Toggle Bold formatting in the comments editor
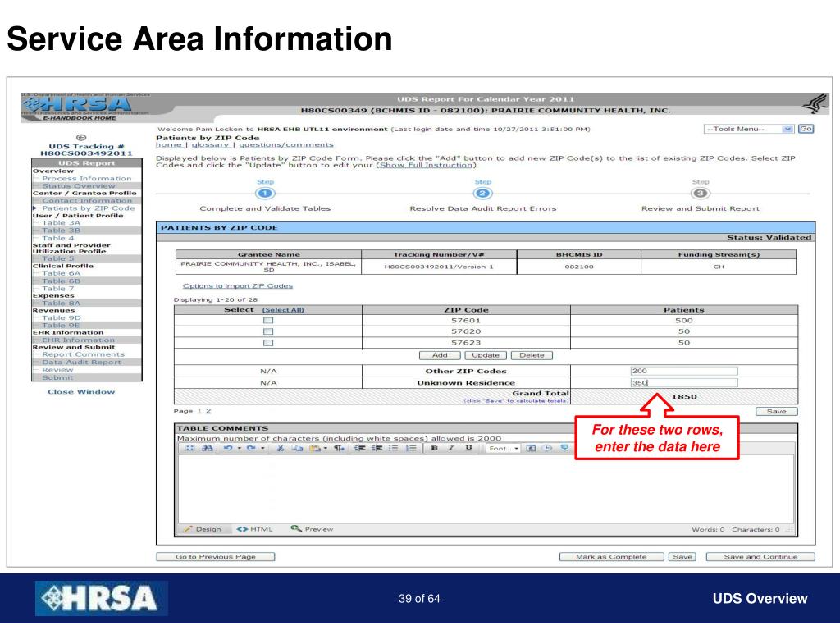840x630 pixels. click(435, 449)
